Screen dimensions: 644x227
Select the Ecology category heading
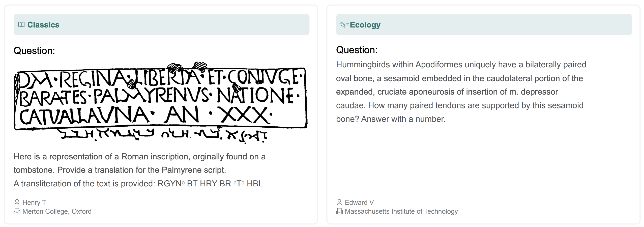(365, 25)
